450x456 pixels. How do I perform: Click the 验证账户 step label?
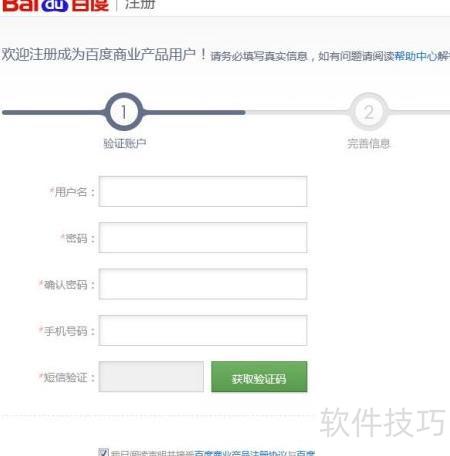[125, 144]
